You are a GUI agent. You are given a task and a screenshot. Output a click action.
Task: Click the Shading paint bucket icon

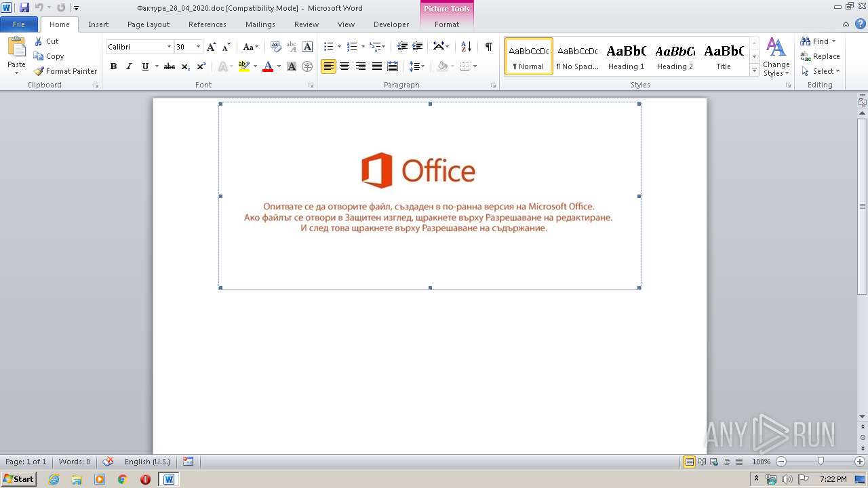coord(443,66)
